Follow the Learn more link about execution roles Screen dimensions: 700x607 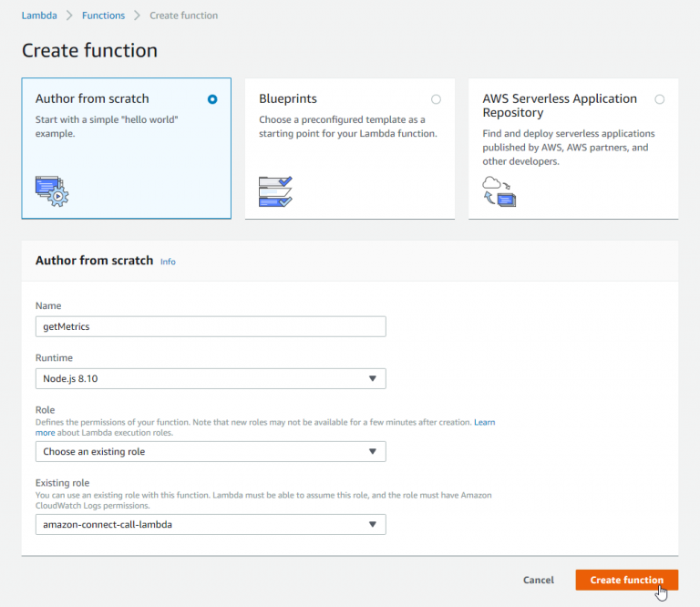(484, 422)
